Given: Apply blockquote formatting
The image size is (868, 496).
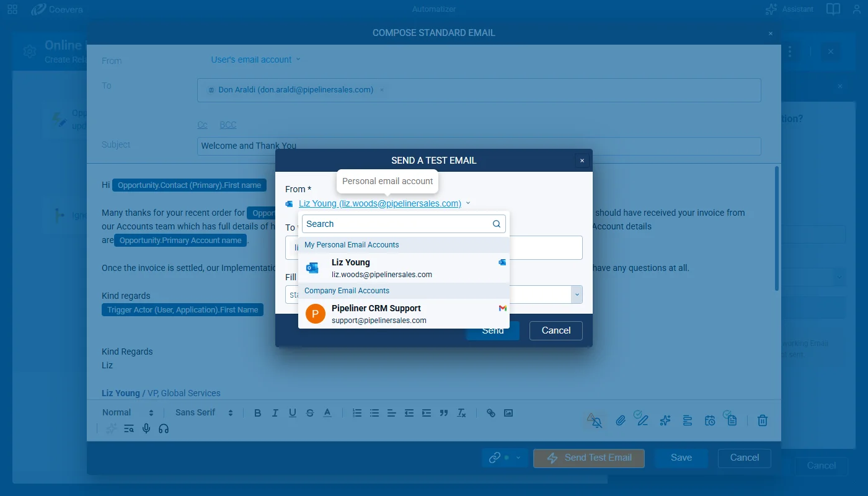Looking at the screenshot, I should click(x=444, y=413).
